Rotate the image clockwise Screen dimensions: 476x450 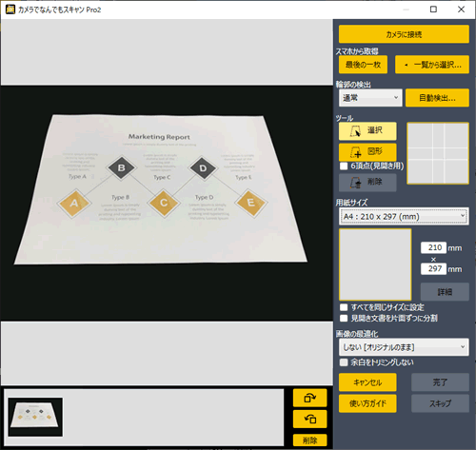(x=309, y=398)
